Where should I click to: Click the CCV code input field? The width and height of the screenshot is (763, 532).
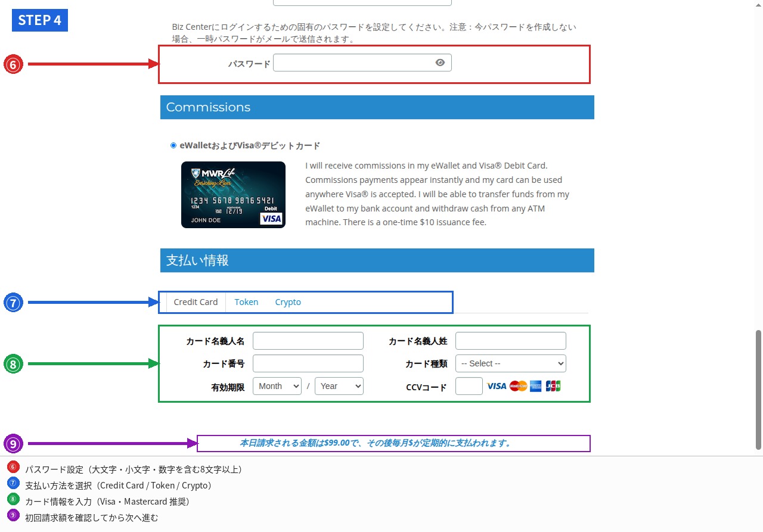(469, 386)
